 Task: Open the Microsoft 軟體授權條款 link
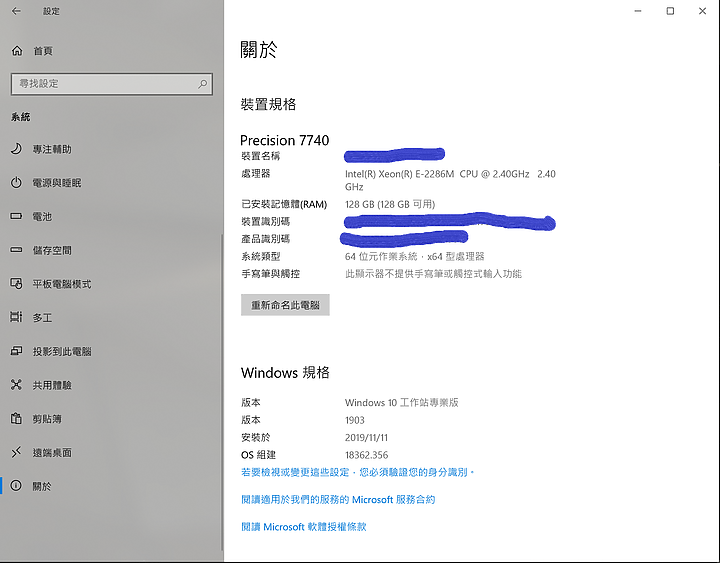[x=304, y=527]
